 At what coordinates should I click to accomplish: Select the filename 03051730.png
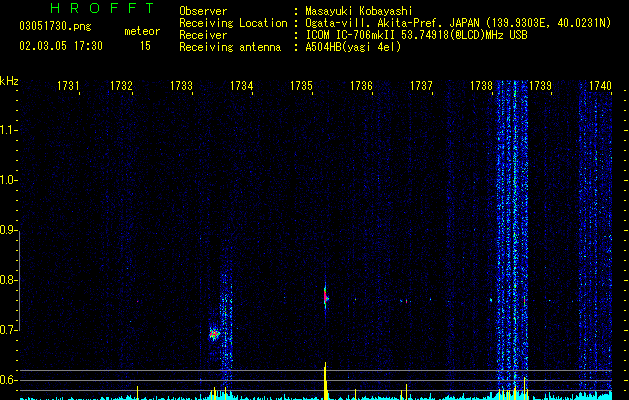pos(55,26)
